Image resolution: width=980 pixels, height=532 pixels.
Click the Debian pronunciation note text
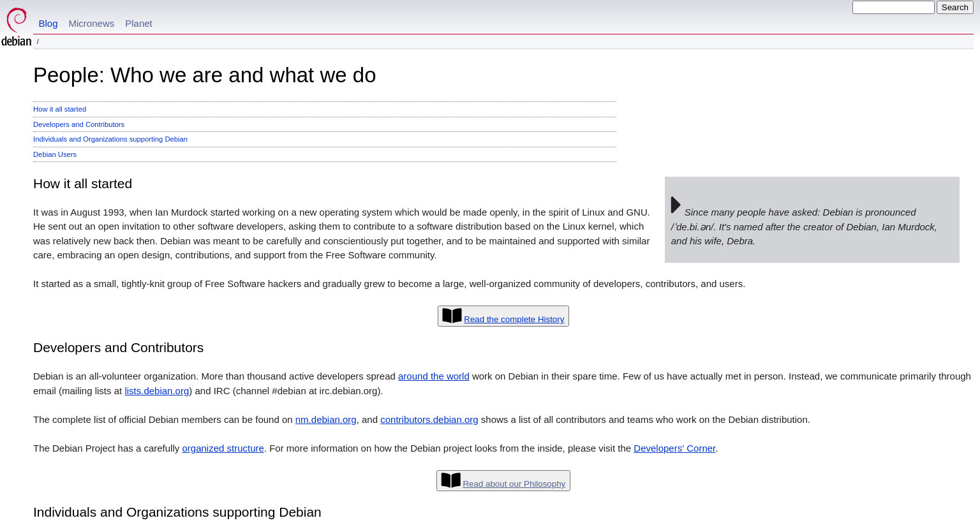point(804,226)
